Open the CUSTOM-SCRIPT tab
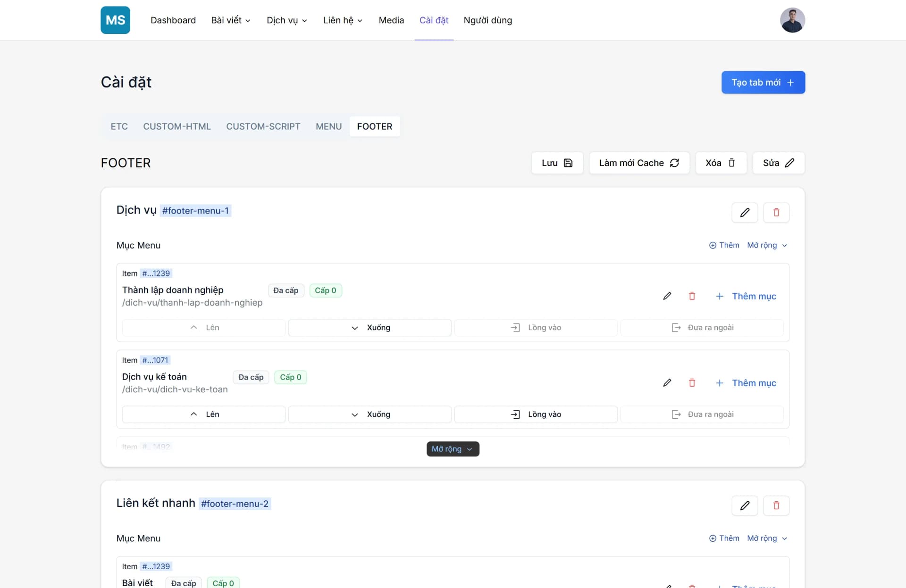The width and height of the screenshot is (906, 588). 263,126
